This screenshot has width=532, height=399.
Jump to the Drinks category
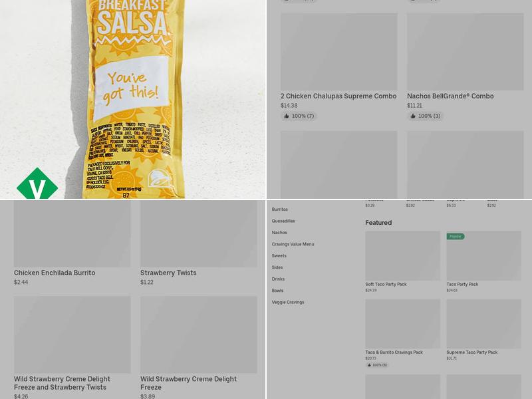tap(278, 279)
